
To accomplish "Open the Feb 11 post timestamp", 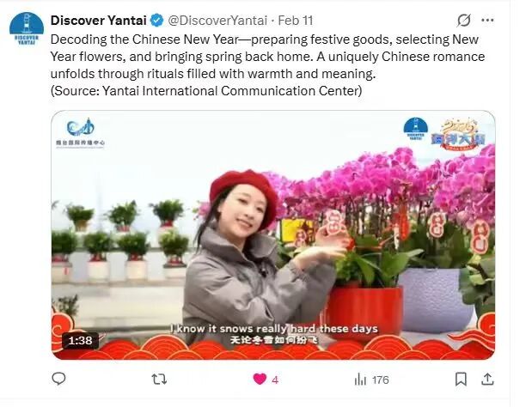I will 295,21.
